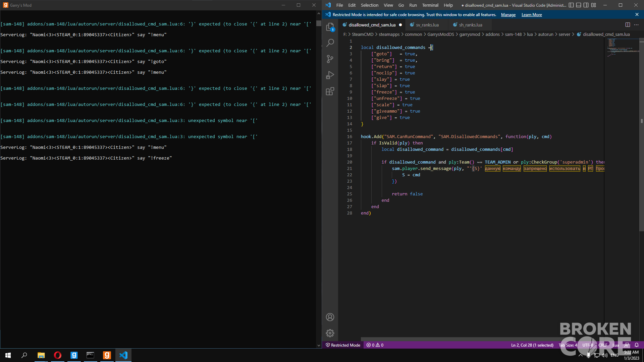The image size is (644, 362).
Task: Expand the 'autorun' breadcrumb segment
Action: [546, 34]
